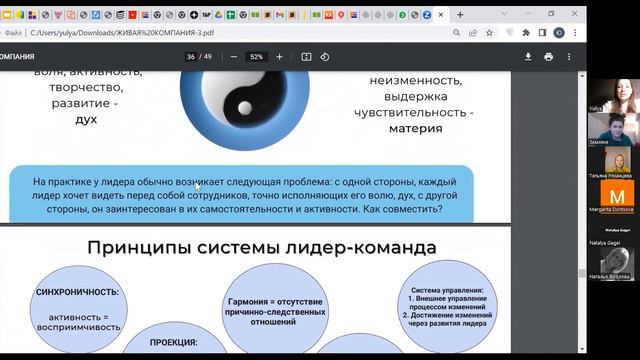This screenshot has width=640, height=360.
Task: Expand the tab search dropdown
Action: [504, 13]
